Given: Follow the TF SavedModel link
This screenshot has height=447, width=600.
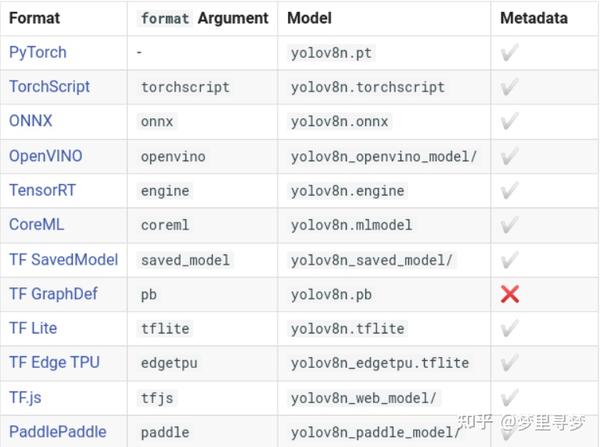Looking at the screenshot, I should 64,259.
